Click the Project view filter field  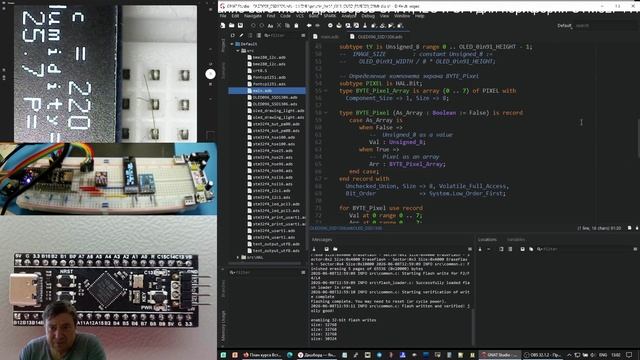pyautogui.click(x=281, y=36)
